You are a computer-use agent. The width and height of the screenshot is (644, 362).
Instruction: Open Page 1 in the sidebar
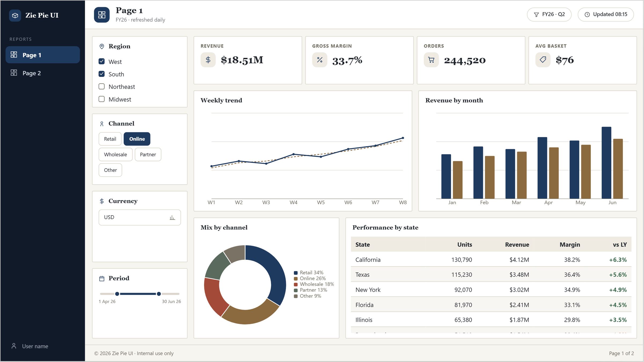43,55
